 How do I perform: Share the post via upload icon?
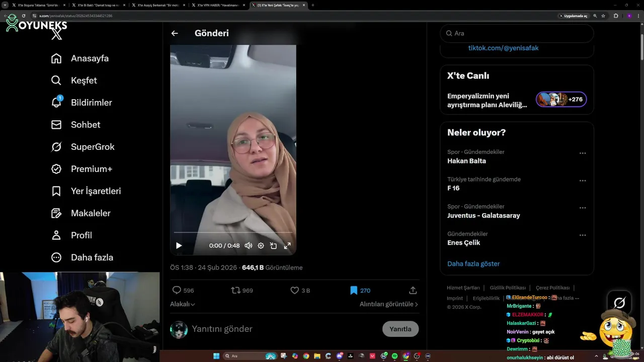pyautogui.click(x=413, y=290)
